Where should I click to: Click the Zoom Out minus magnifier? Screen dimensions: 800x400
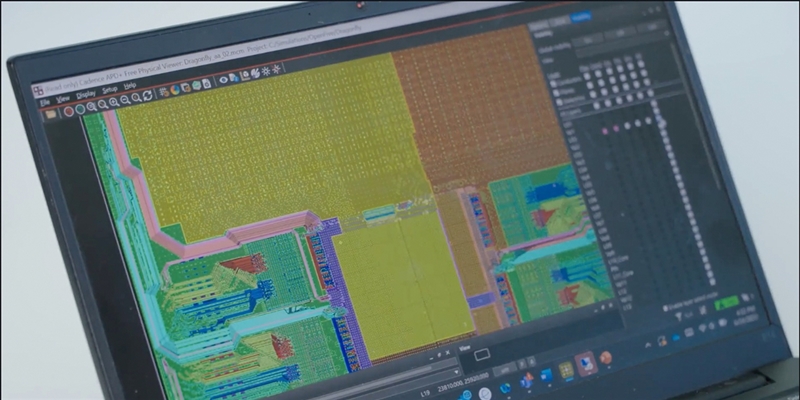pos(126,99)
